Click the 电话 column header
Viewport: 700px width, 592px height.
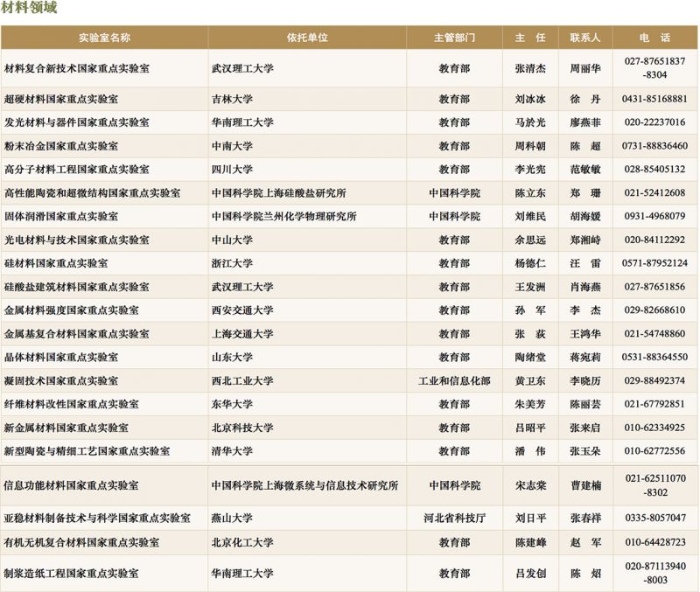tap(654, 38)
